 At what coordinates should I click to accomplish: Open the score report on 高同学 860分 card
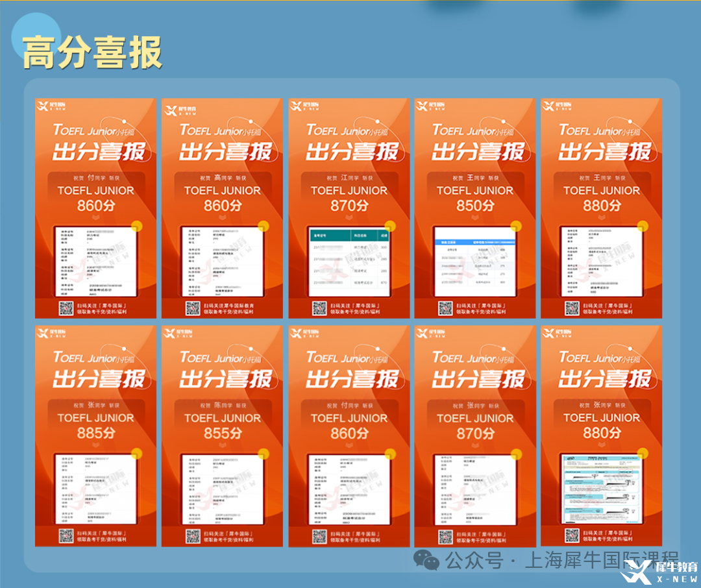(x=222, y=261)
